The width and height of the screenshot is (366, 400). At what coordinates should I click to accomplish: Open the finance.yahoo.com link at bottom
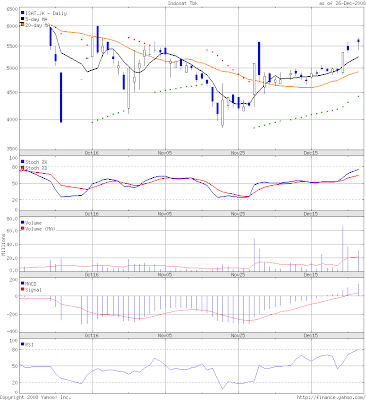point(331,397)
